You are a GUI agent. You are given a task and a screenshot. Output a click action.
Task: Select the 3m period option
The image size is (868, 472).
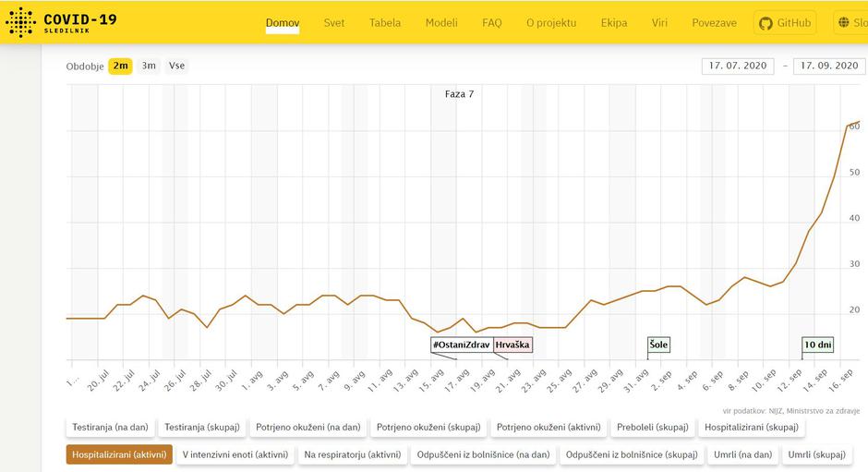pyautogui.click(x=149, y=66)
